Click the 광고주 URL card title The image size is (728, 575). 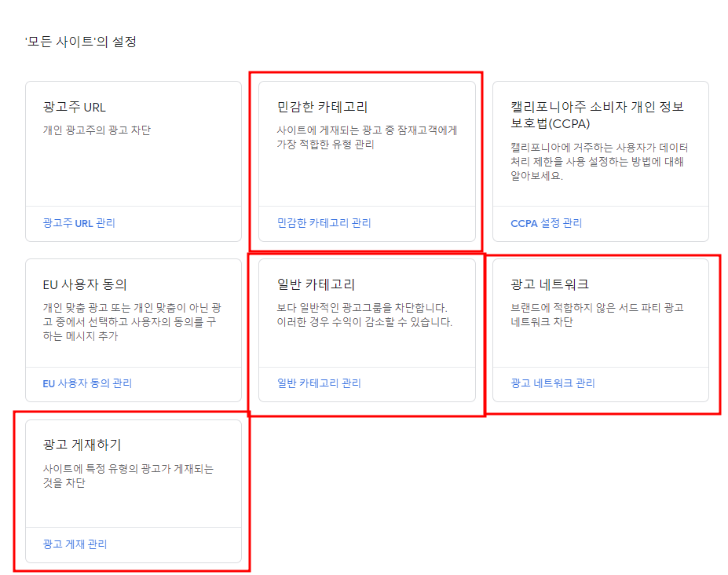(75, 107)
